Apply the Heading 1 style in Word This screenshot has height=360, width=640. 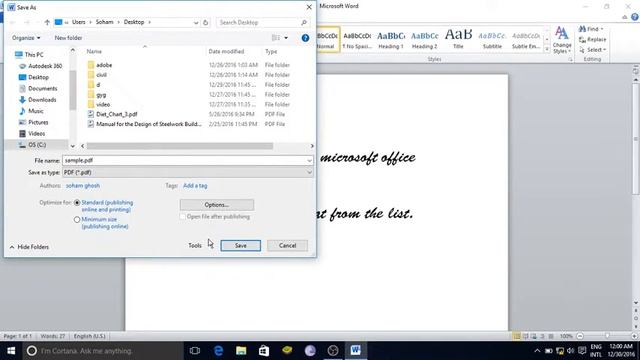[391, 40]
